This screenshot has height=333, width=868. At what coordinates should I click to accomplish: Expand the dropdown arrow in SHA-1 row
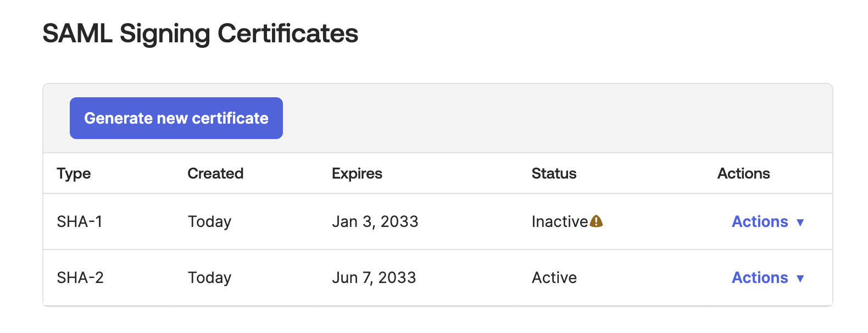click(x=800, y=223)
